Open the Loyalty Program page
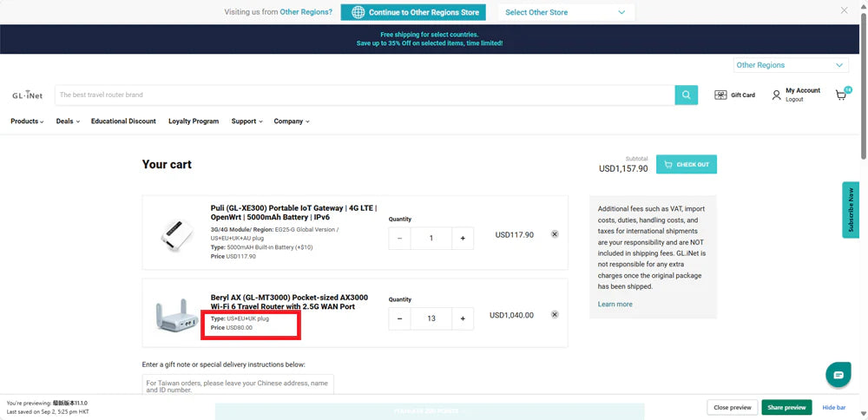Screen dimensions: 868x420 pos(194,121)
